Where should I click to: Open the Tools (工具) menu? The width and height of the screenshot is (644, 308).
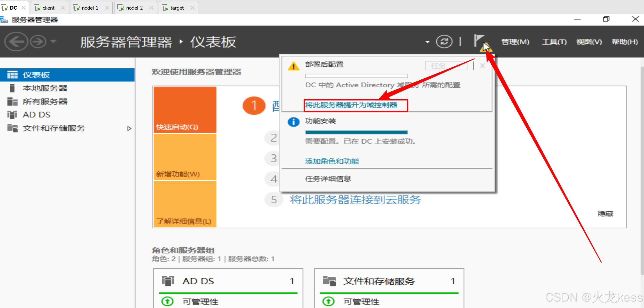click(x=554, y=42)
